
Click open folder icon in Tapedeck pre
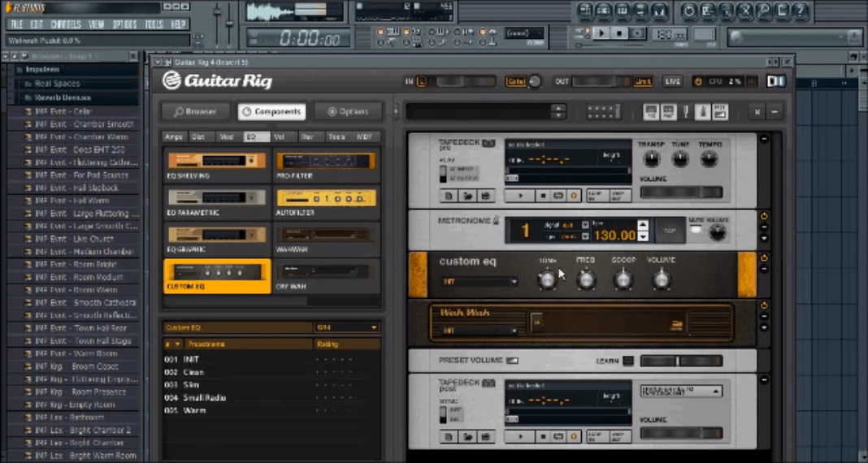pyautogui.click(x=468, y=195)
